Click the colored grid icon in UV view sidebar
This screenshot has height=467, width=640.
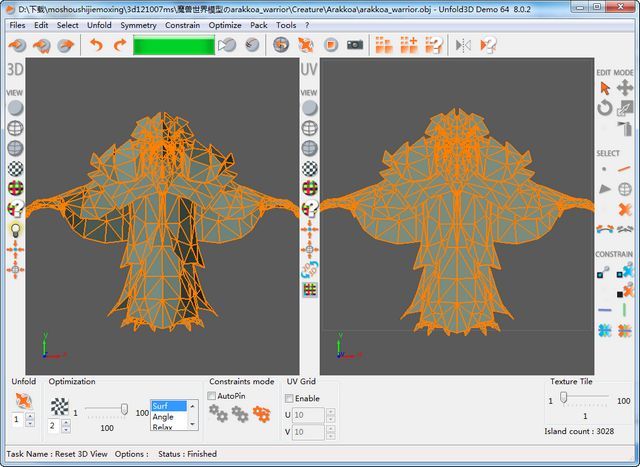tap(310, 289)
